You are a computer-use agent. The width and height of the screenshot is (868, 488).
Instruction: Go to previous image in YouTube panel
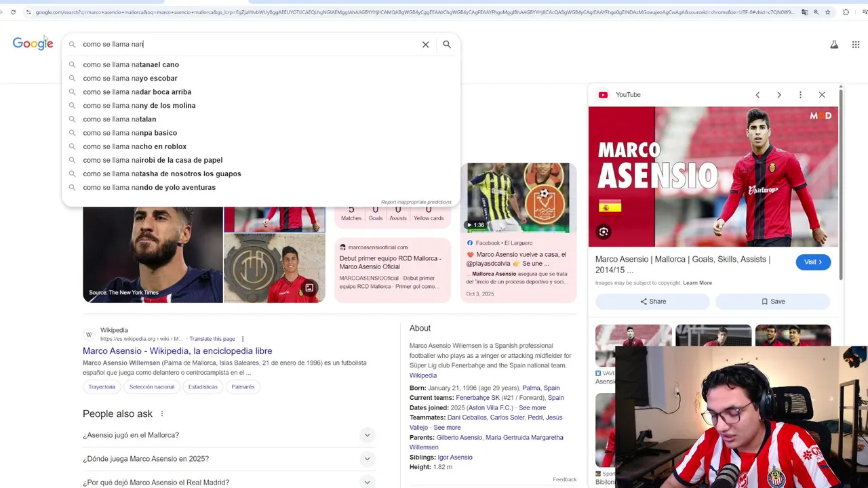757,95
